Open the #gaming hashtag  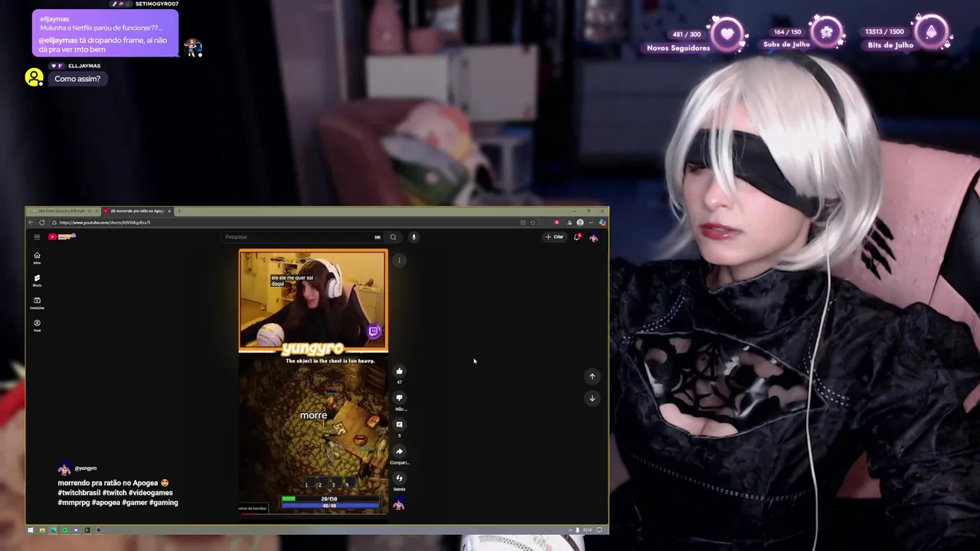tap(164, 503)
